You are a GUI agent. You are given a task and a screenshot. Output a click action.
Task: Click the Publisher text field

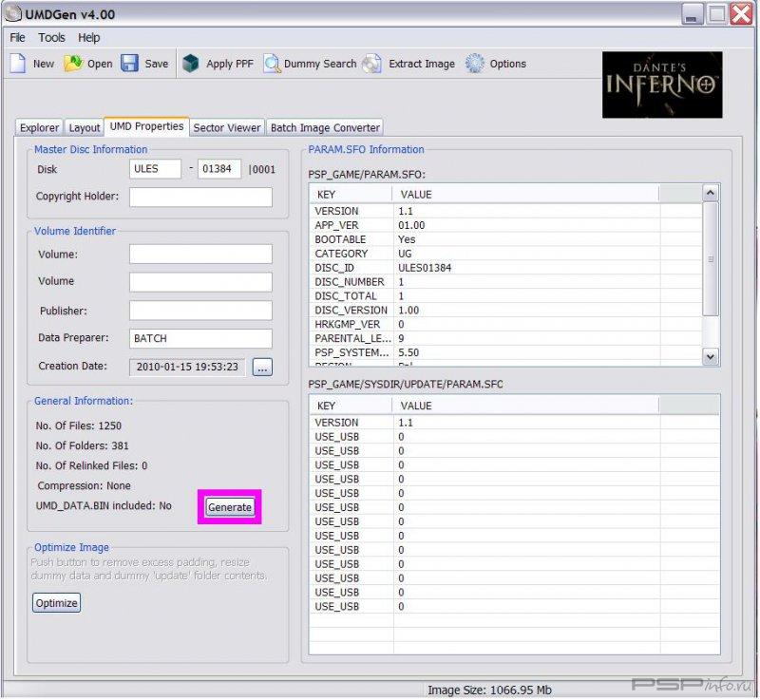200,311
